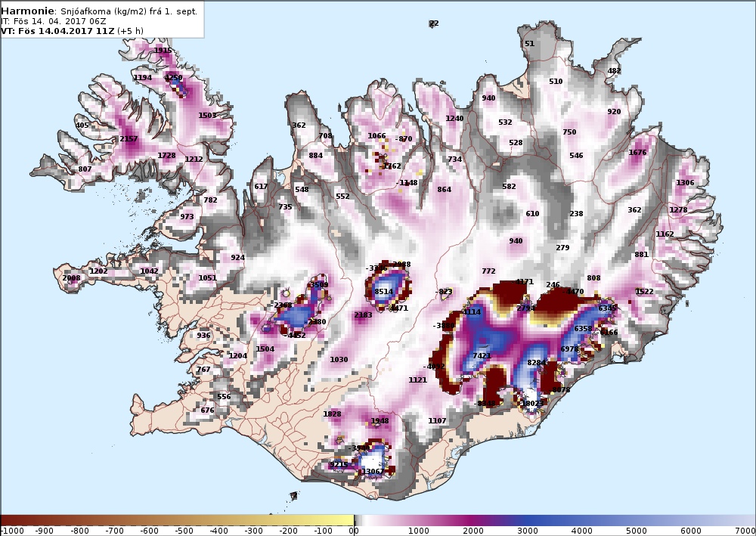
Task: Click the 2794 label
Action: tap(526, 308)
